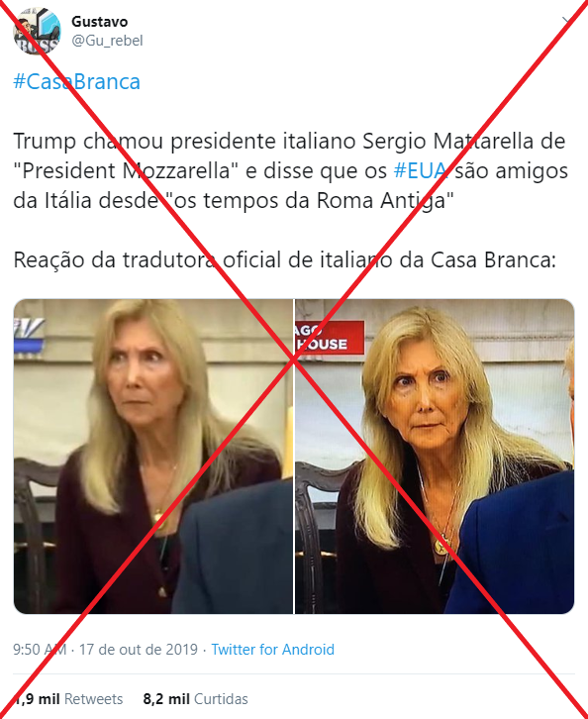The width and height of the screenshot is (588, 719).
Task: View the 1,9 mil Retweets list
Action: coord(68,699)
